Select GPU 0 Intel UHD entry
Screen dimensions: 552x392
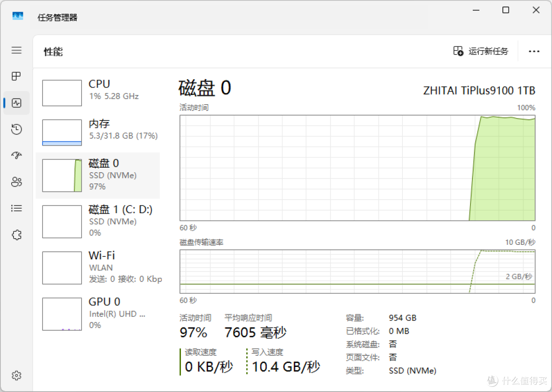pos(98,314)
